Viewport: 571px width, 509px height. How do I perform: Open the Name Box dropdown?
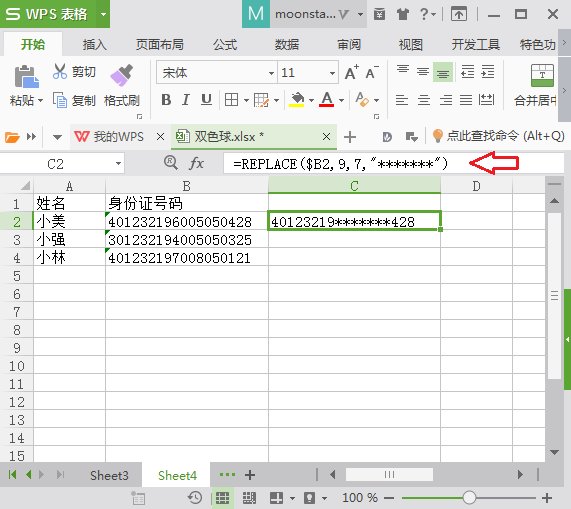(x=118, y=163)
